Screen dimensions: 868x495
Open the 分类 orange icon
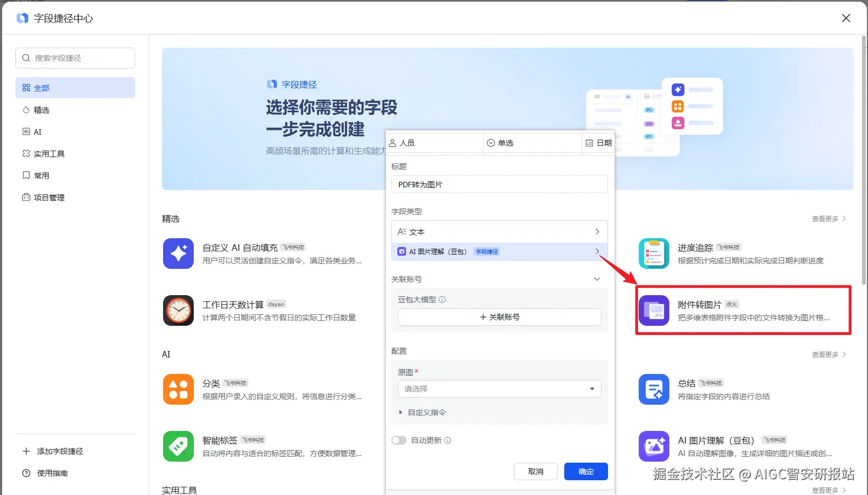coord(178,389)
